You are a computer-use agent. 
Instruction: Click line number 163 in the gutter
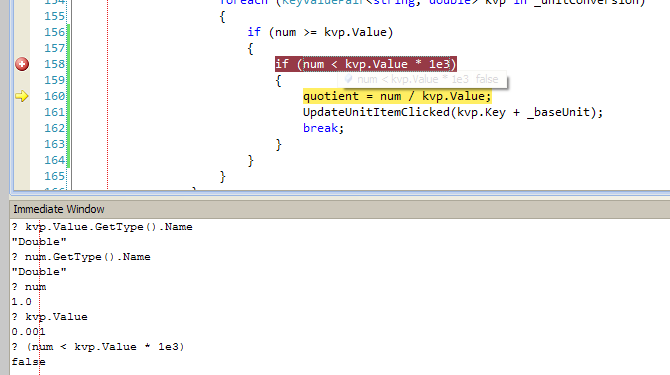(x=55, y=144)
